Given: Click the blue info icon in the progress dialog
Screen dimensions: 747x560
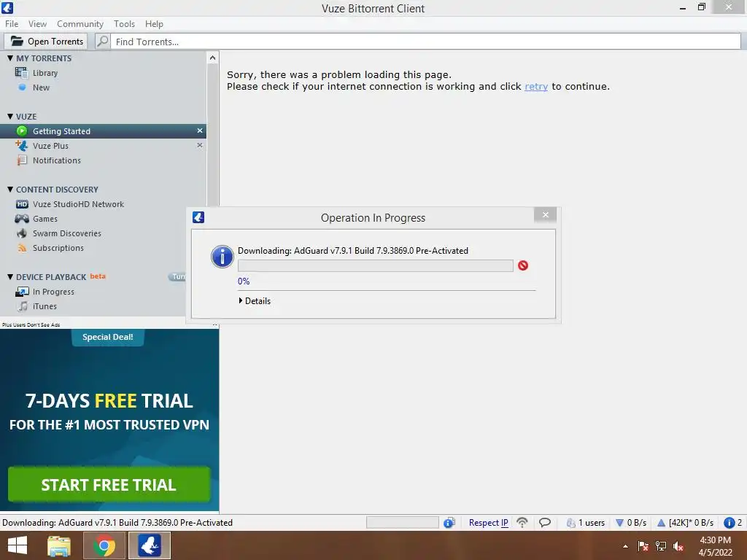Looking at the screenshot, I should (x=222, y=257).
